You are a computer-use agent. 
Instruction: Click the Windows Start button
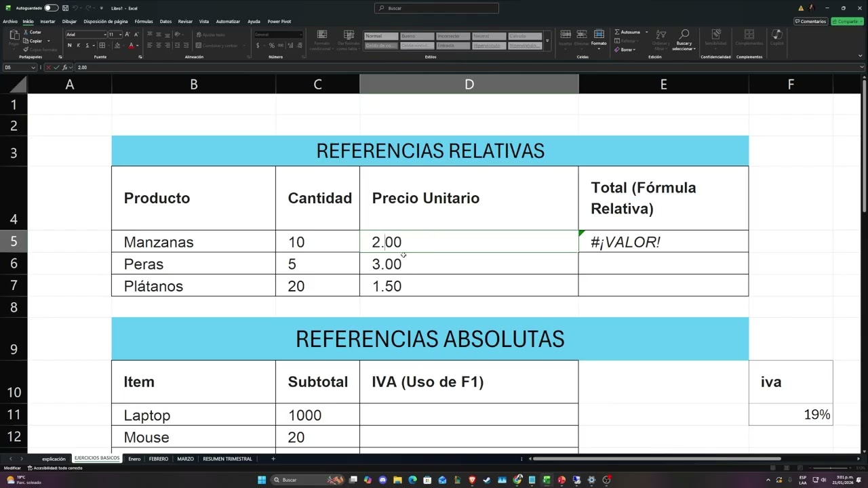(x=262, y=480)
